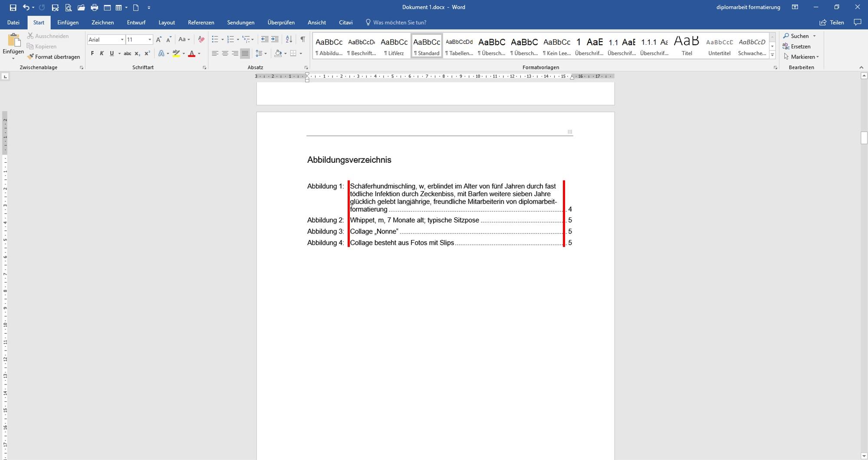Click the Abbildung 2 Whippet entry
Screen dimensions: 868x460
[439, 220]
